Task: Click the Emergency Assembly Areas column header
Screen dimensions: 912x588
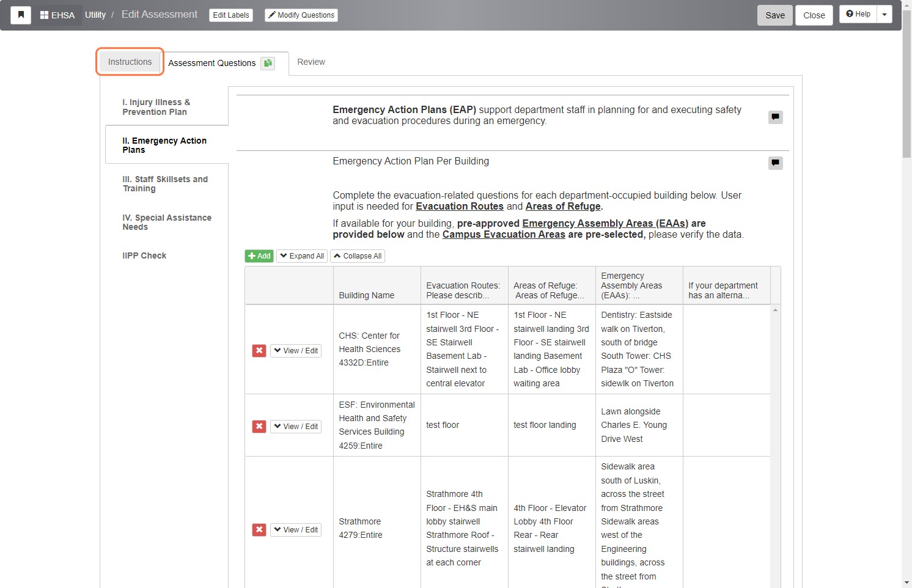Action: coord(639,285)
